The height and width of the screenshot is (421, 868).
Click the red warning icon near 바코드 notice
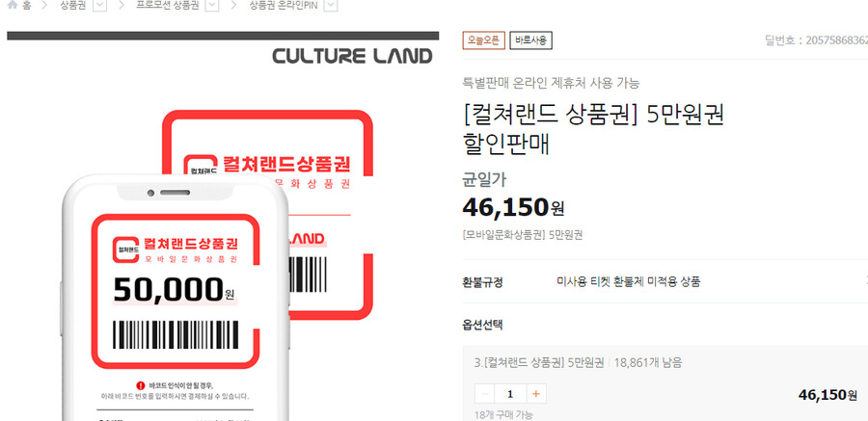pos(140,385)
